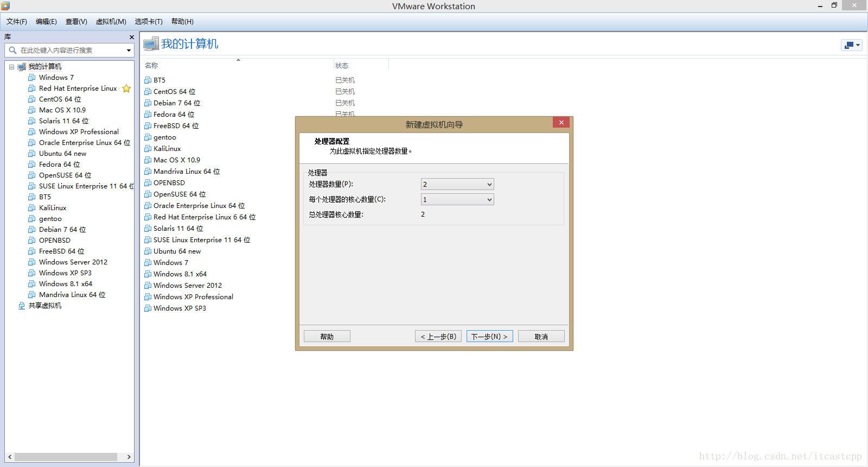Click the large My Computer header icon
Viewport: 868px width, 467px height.
coord(151,44)
